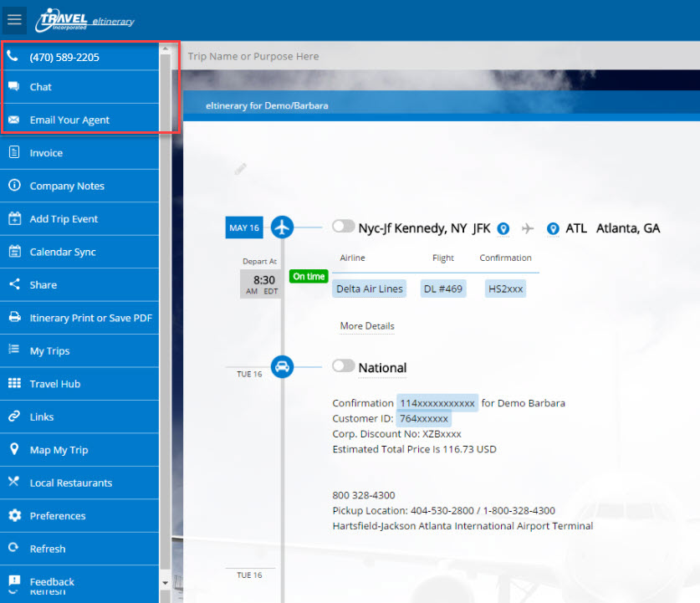Click the Local Restaurants fork-knife icon
Viewport: 700px width, 603px height.
tap(14, 481)
